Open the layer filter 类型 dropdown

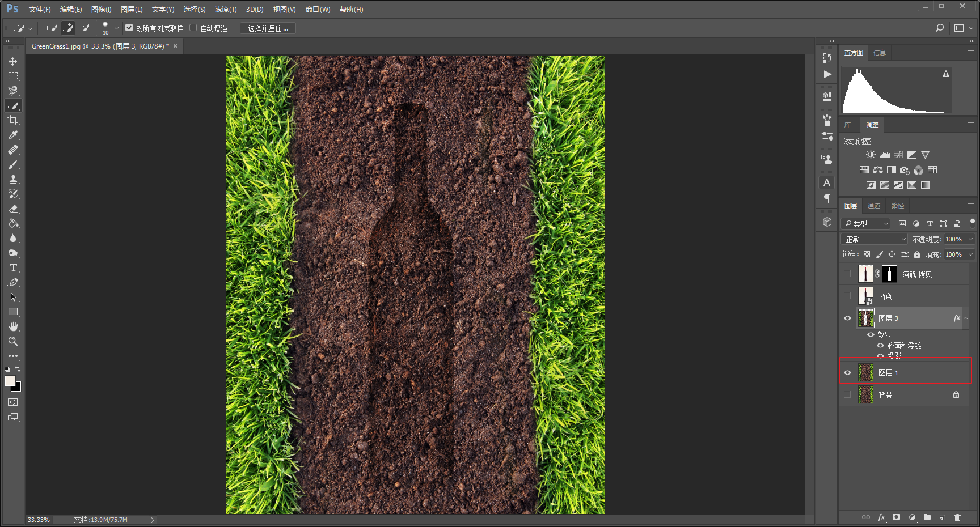(866, 223)
